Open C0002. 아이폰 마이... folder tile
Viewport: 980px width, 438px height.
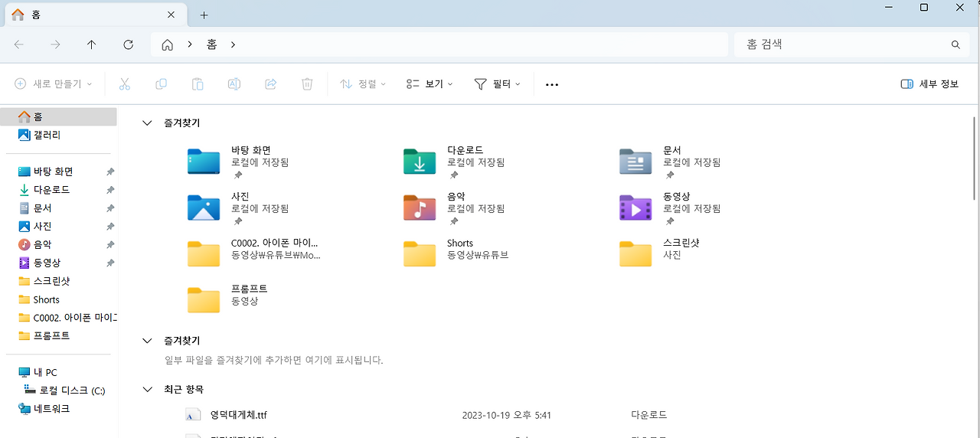tap(255, 253)
